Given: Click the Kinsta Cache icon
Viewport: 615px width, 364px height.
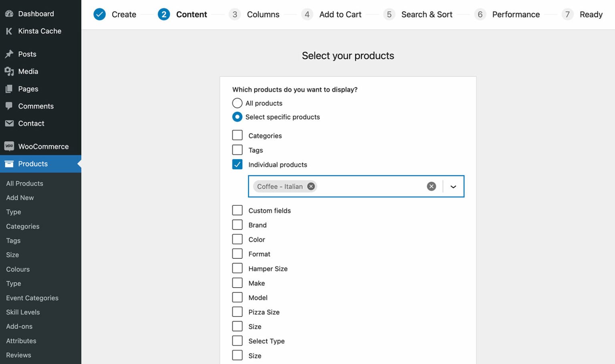Looking at the screenshot, I should point(8,31).
